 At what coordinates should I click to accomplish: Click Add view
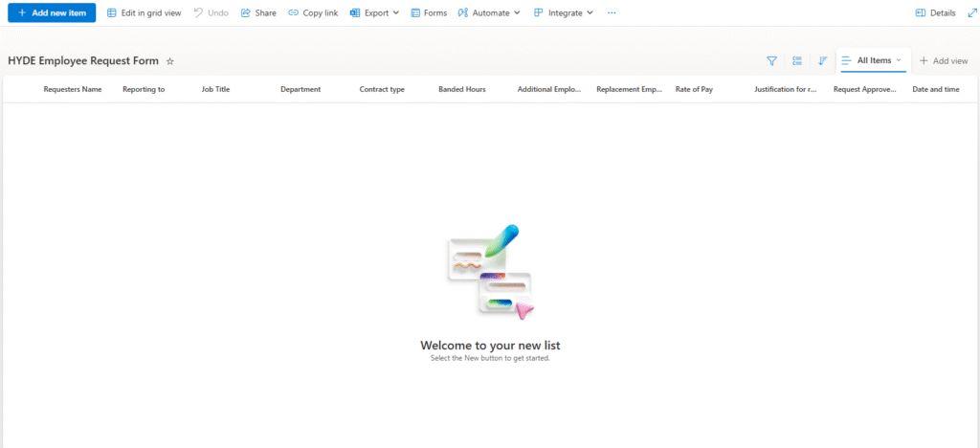944,61
